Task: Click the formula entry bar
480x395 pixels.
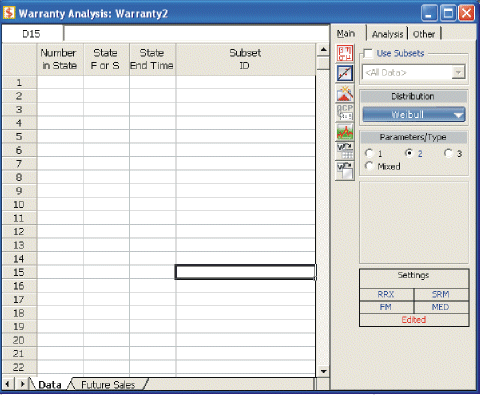Action: coord(197,34)
